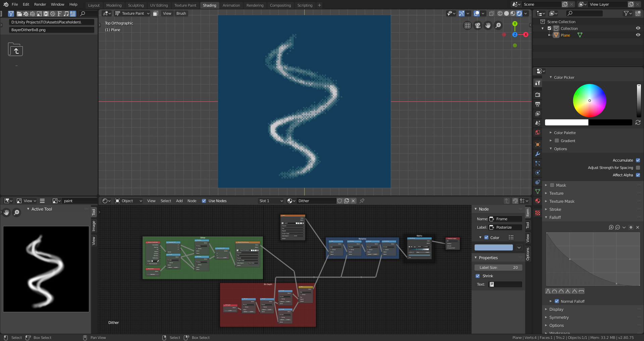Click the viewport zoom magnifier icon
This screenshot has width=644, height=341.
(498, 25)
